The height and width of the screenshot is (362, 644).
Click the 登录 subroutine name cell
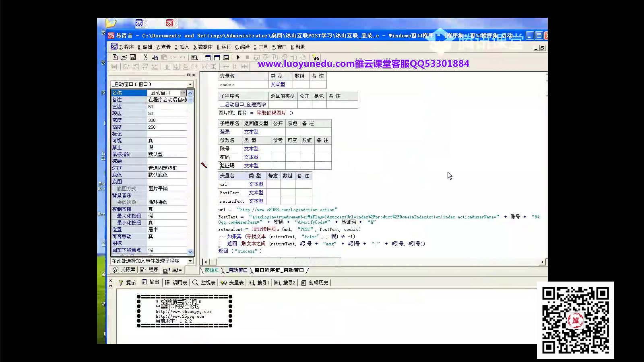(x=230, y=132)
